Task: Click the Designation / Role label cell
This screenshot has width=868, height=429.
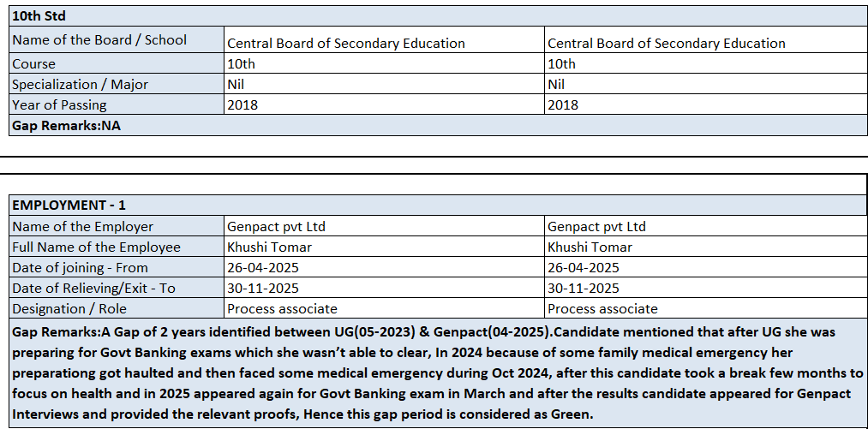Action: [x=69, y=308]
